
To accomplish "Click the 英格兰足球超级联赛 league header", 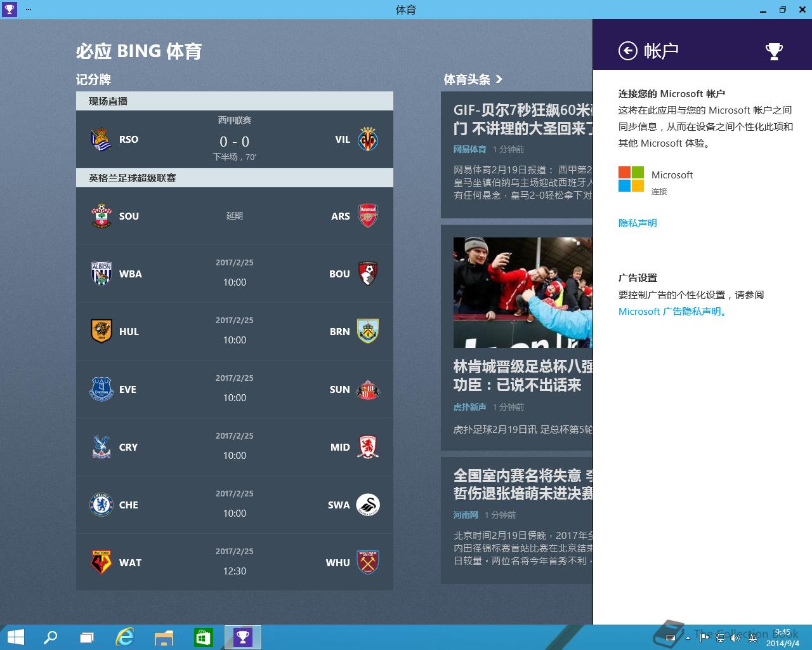I will click(235, 178).
